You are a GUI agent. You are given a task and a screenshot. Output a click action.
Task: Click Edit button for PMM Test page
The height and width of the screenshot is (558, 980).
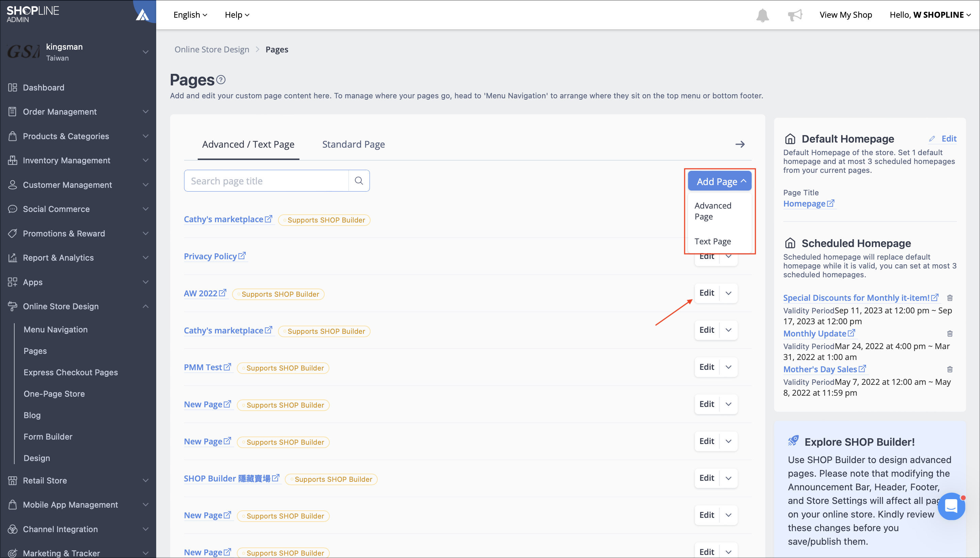point(707,367)
